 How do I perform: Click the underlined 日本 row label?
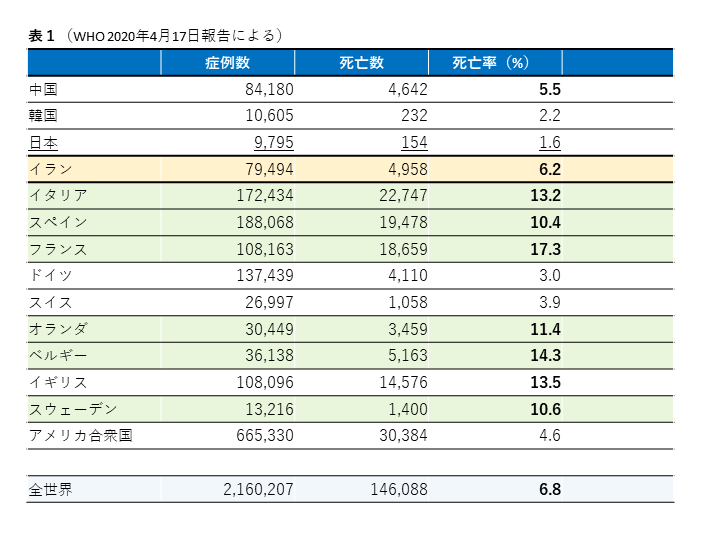coord(44,143)
